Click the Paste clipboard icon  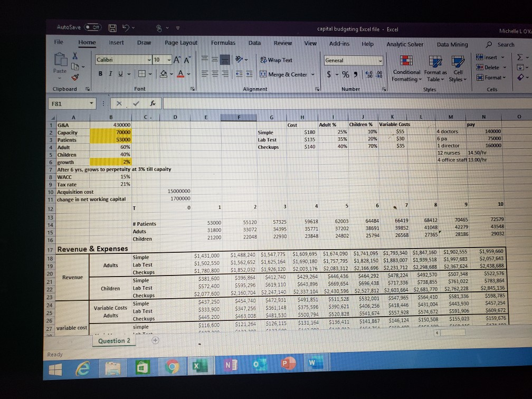point(60,60)
